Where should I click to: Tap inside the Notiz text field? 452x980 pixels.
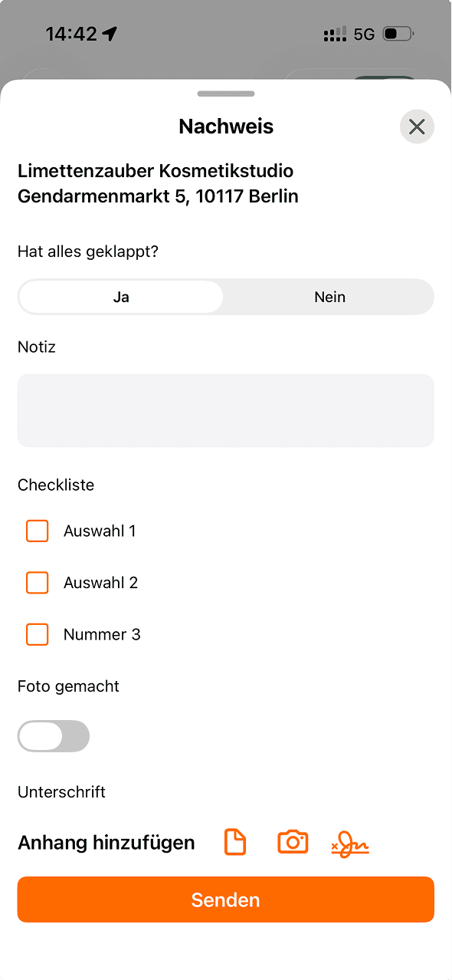tap(226, 410)
